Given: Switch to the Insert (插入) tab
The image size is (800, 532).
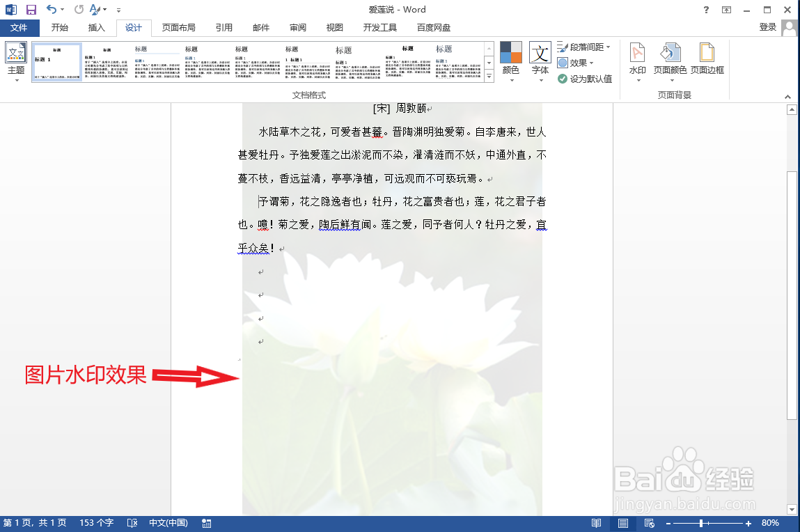Looking at the screenshot, I should point(96,28).
